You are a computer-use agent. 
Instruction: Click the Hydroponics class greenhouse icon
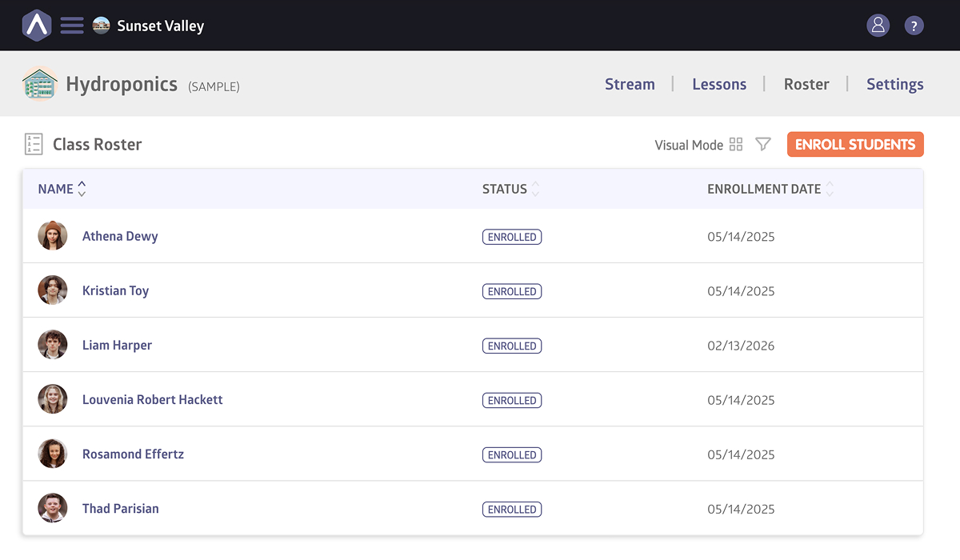[40, 84]
